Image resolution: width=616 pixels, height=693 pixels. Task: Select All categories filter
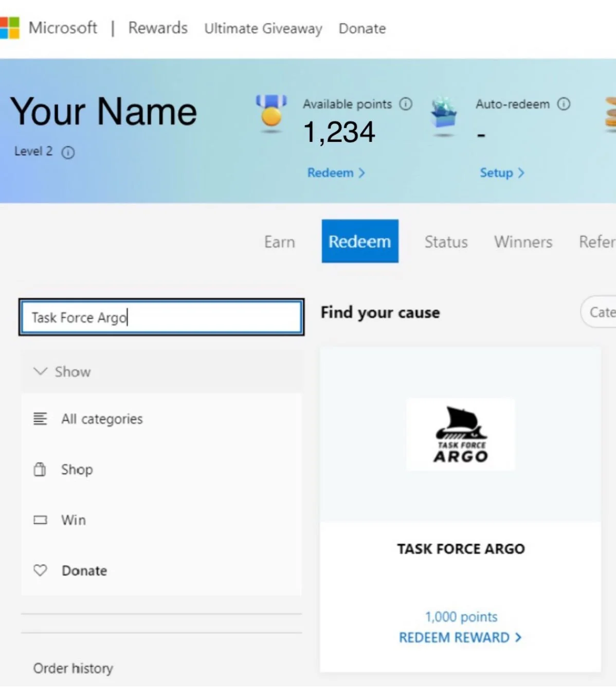[x=102, y=419]
